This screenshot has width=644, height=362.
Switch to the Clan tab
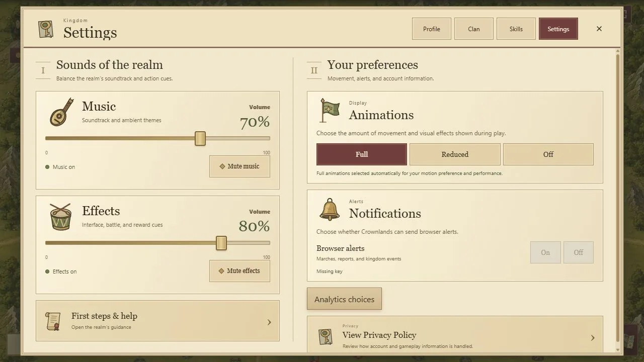[x=474, y=29]
